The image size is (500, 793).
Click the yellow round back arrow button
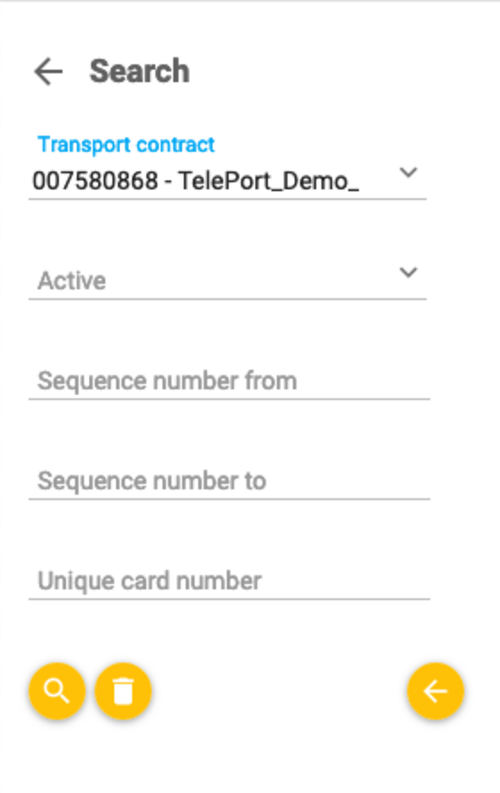tap(435, 691)
